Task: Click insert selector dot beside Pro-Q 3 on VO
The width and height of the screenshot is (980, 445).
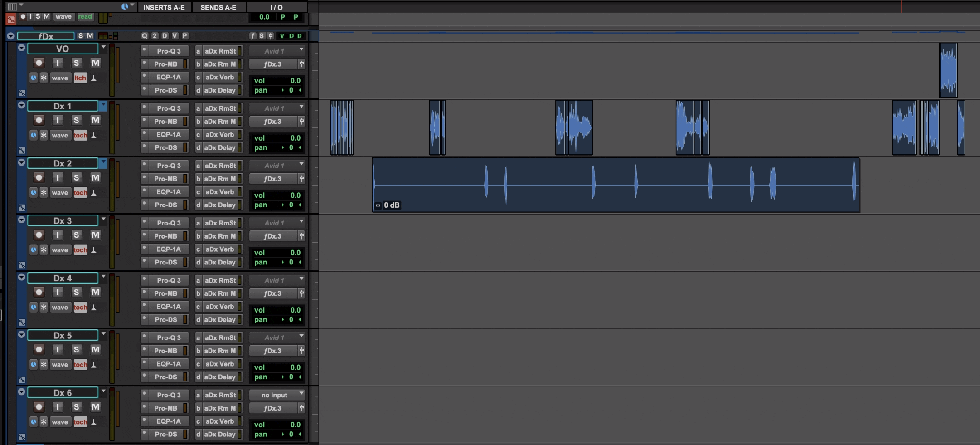Action: [144, 50]
